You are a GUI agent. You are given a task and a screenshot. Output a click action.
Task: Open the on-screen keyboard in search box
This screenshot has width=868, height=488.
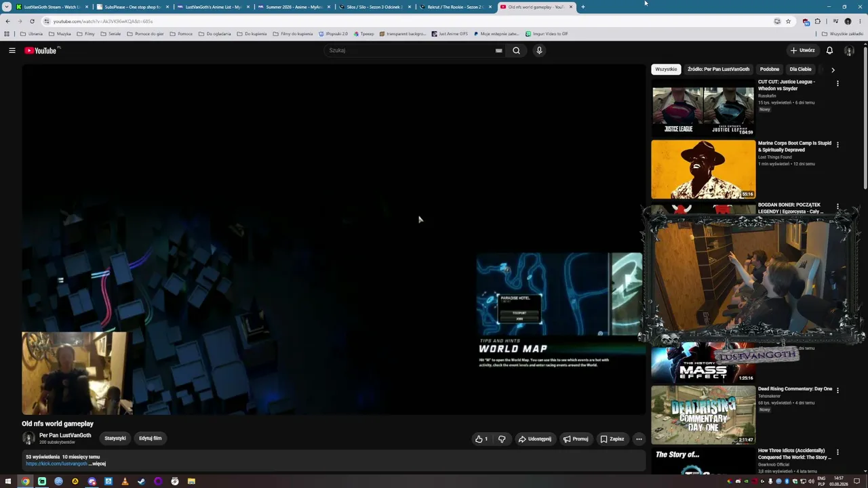498,50
